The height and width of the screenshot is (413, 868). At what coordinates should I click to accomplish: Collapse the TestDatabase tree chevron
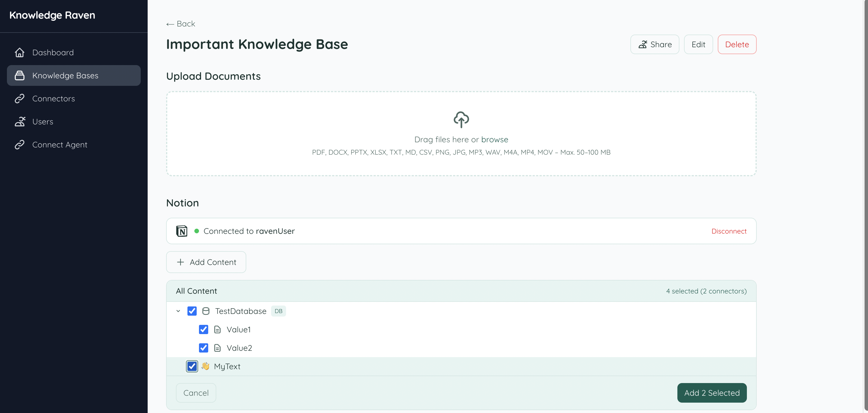[178, 311]
